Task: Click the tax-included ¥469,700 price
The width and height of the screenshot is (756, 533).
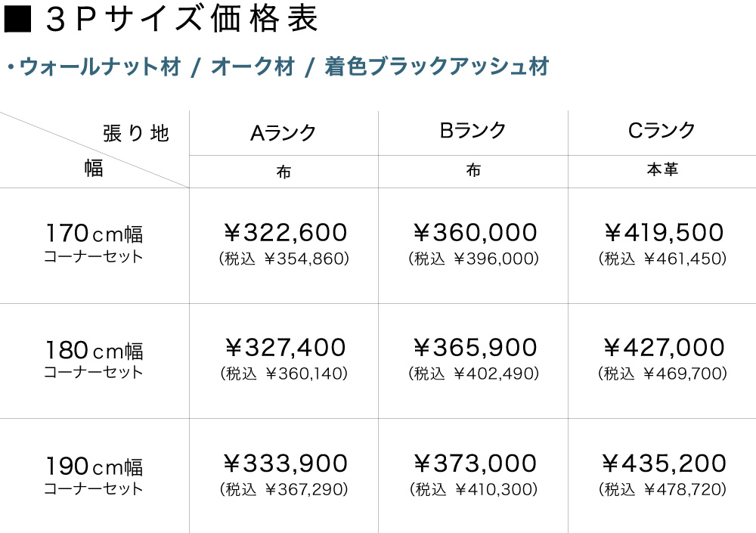Action: coord(662,373)
